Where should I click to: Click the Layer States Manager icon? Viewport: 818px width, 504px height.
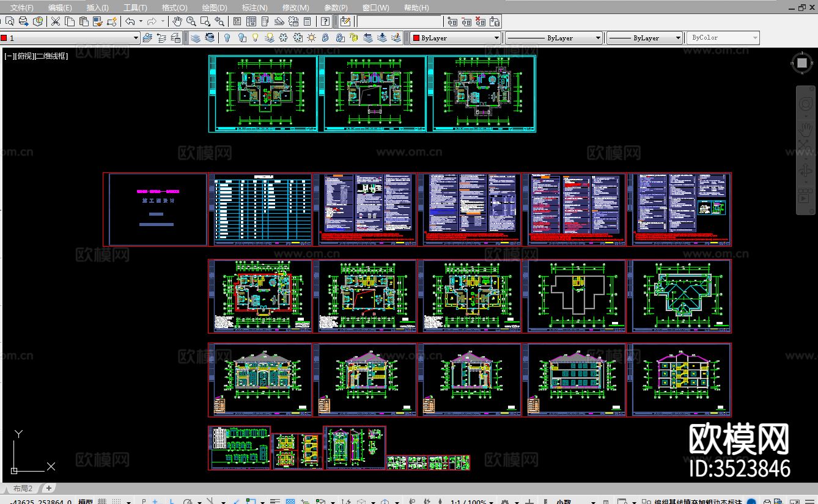point(176,38)
